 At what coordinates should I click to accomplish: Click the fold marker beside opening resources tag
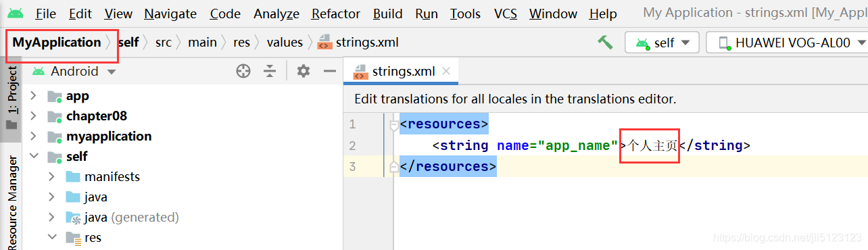tap(394, 124)
